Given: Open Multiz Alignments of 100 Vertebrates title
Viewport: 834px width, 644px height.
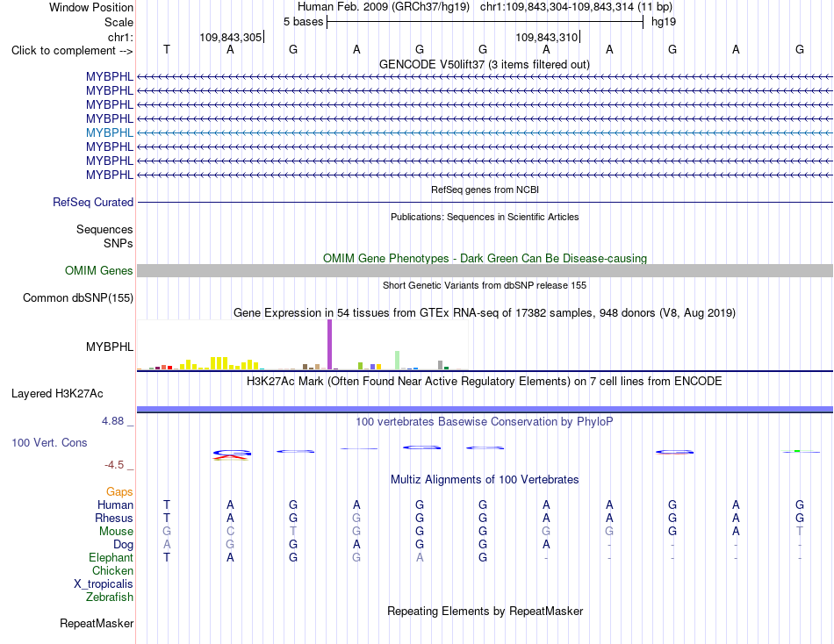Looking at the screenshot, I should click(x=485, y=479).
